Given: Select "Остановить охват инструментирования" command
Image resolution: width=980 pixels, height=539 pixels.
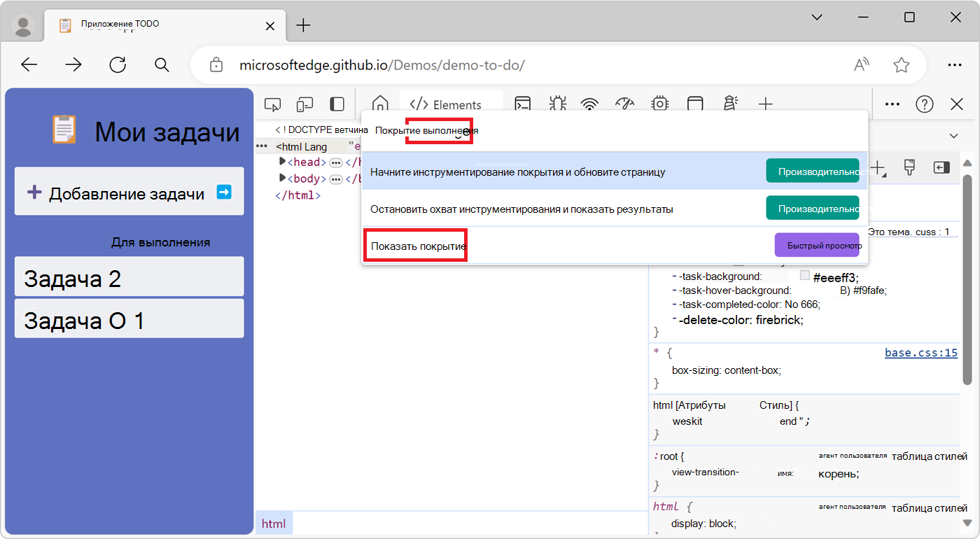Looking at the screenshot, I should (615, 209).
